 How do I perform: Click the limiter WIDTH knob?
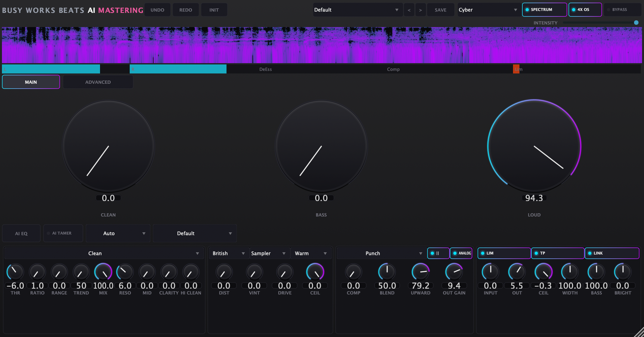(x=570, y=272)
